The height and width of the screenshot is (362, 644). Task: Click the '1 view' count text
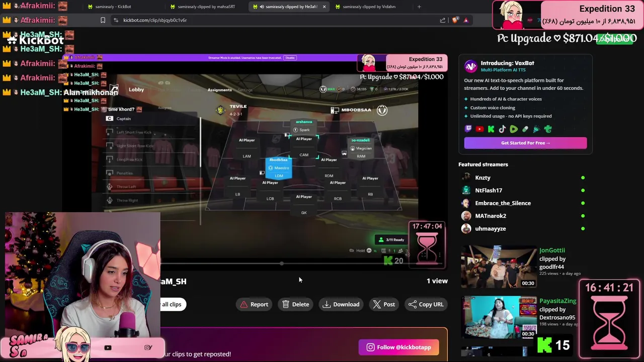pos(437,281)
